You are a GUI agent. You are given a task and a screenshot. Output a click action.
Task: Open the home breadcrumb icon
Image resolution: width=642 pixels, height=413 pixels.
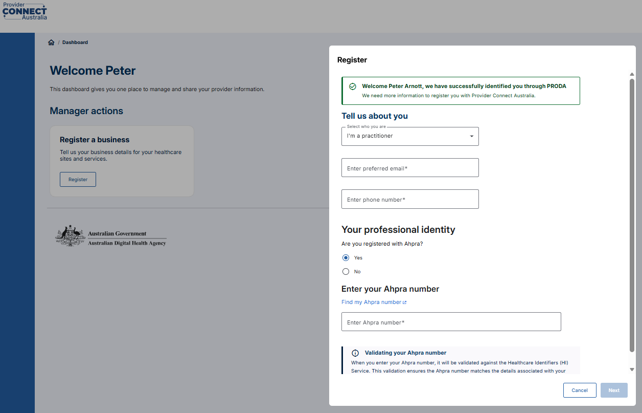51,42
